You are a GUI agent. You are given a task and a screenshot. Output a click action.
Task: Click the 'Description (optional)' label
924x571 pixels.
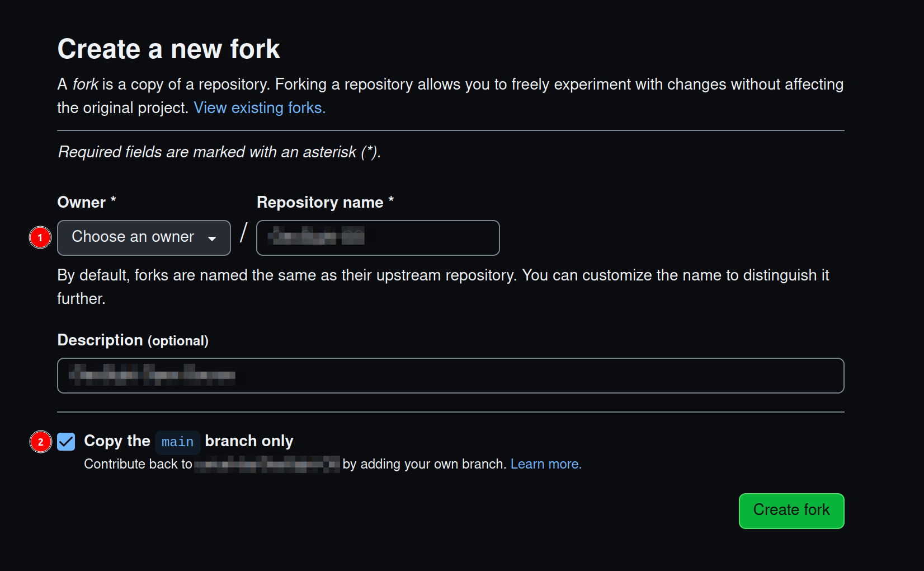point(133,340)
